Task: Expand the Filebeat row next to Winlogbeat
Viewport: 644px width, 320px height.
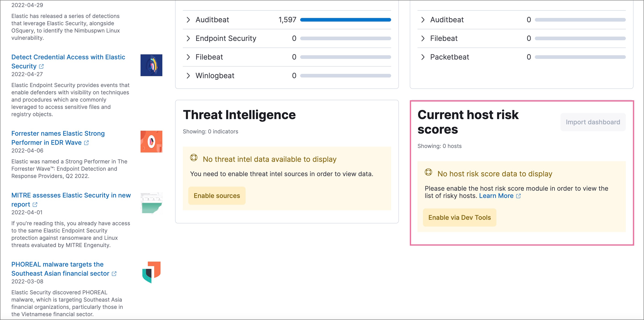Action: [x=188, y=57]
